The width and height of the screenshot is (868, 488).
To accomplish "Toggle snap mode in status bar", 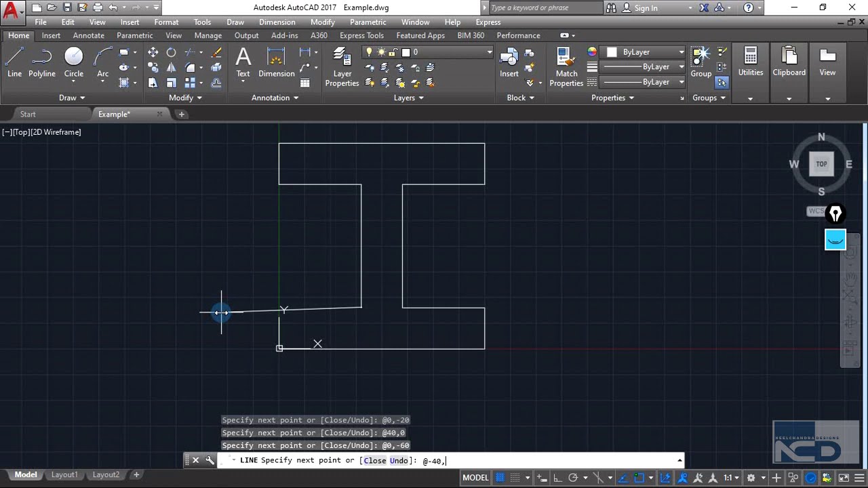I will (x=516, y=478).
